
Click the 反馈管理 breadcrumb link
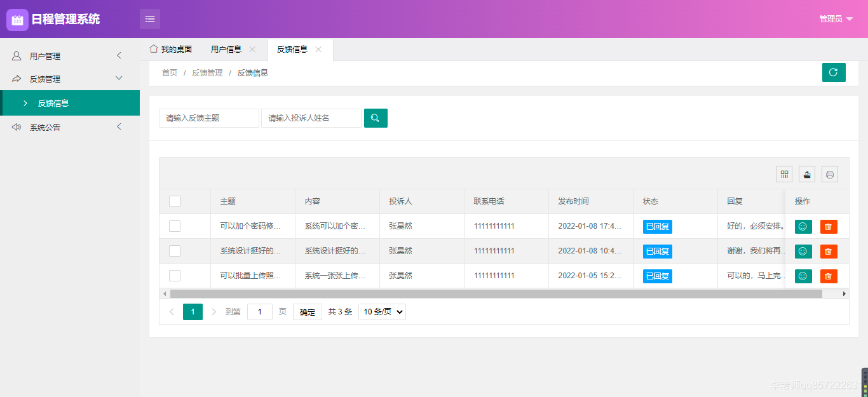click(207, 73)
